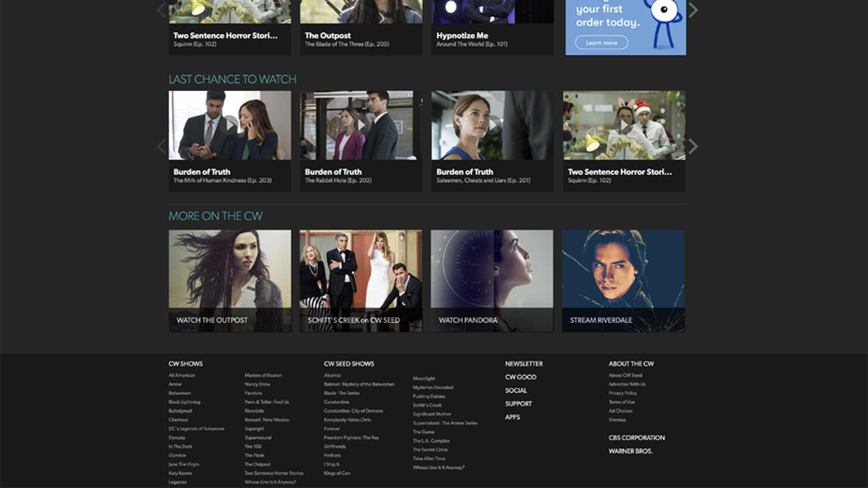Screen dimensions: 868x488
Task: Open Penn & Teller: Fool Us link
Action: click(267, 402)
